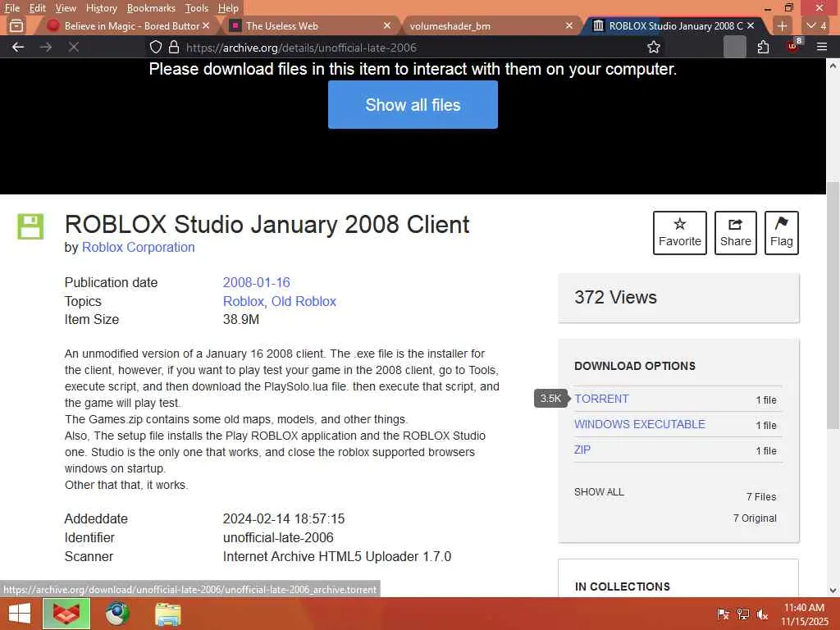Download the WINDOWS EXECUTABLE option
Image resolution: width=840 pixels, height=630 pixels.
640,424
